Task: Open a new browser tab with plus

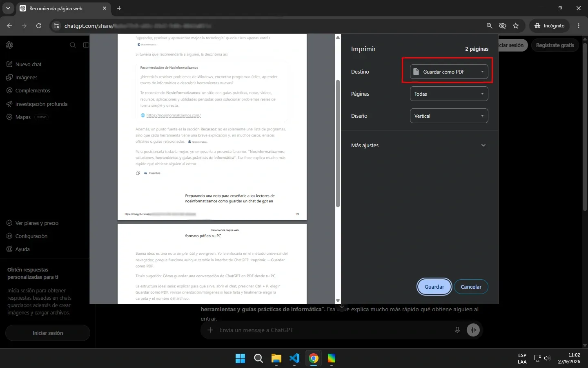Action: [x=119, y=8]
